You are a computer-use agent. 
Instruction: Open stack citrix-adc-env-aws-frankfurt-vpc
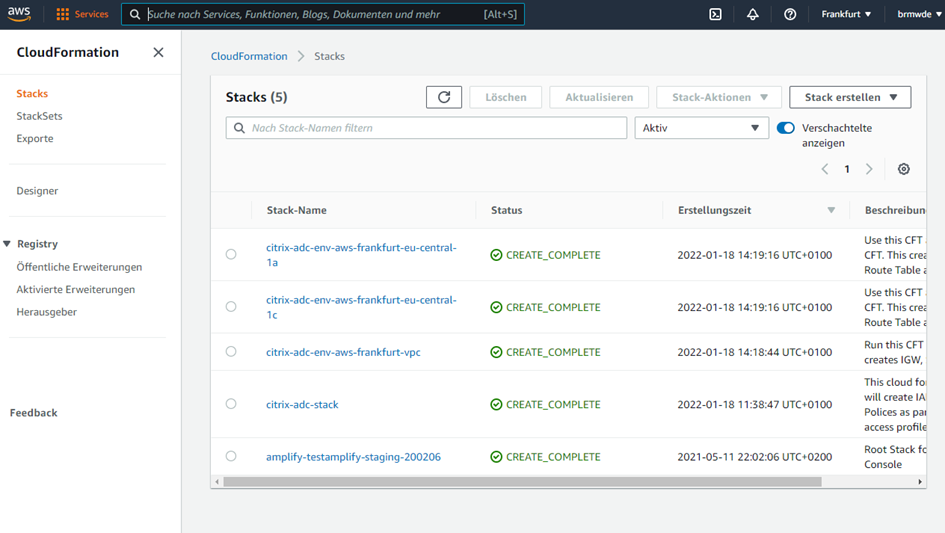344,352
